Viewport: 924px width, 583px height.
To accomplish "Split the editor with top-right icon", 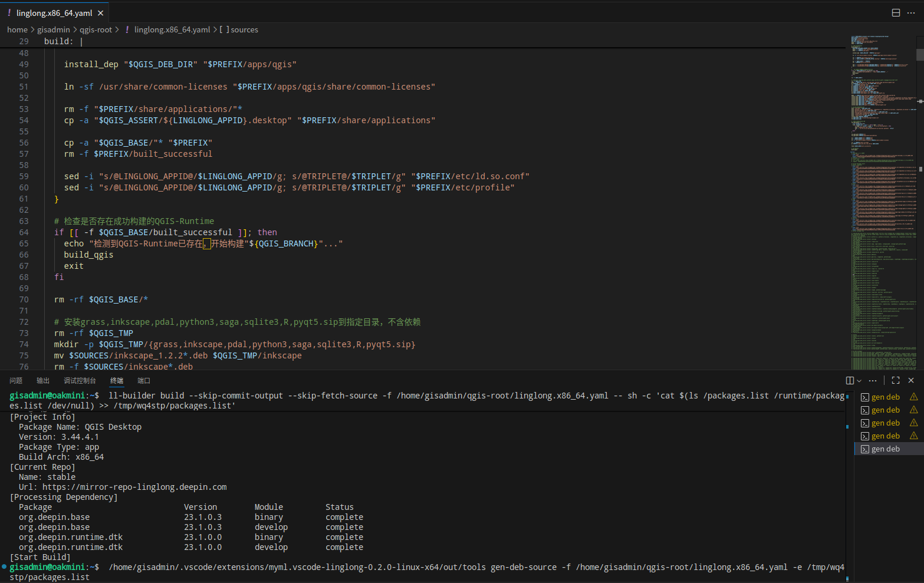I will click(896, 13).
